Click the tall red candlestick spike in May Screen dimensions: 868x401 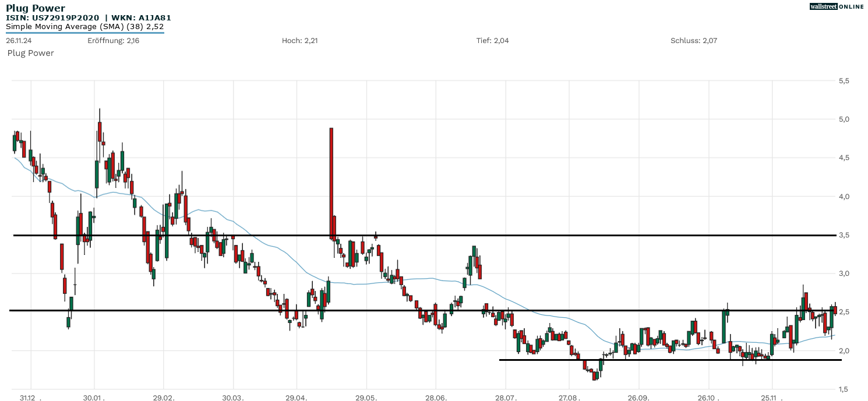331,175
